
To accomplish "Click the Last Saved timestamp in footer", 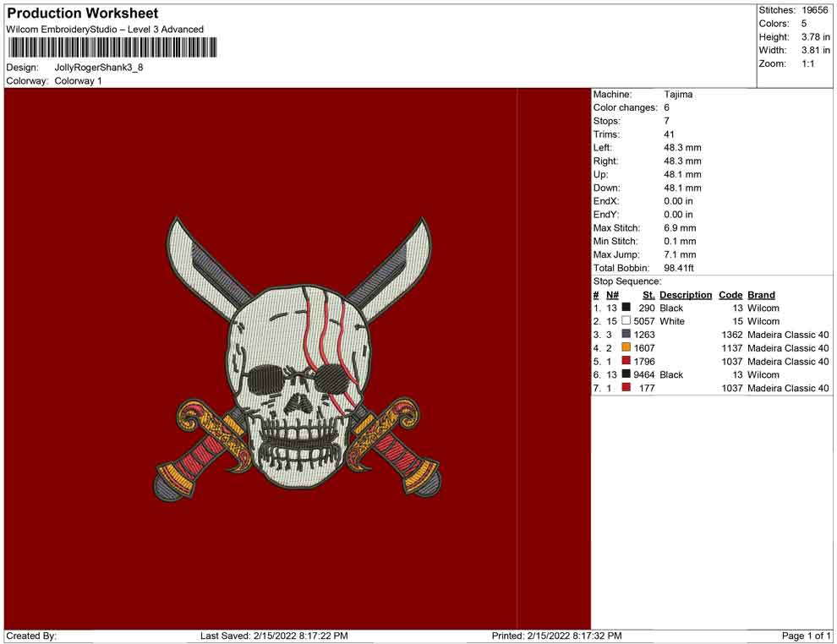I will 274,636.
